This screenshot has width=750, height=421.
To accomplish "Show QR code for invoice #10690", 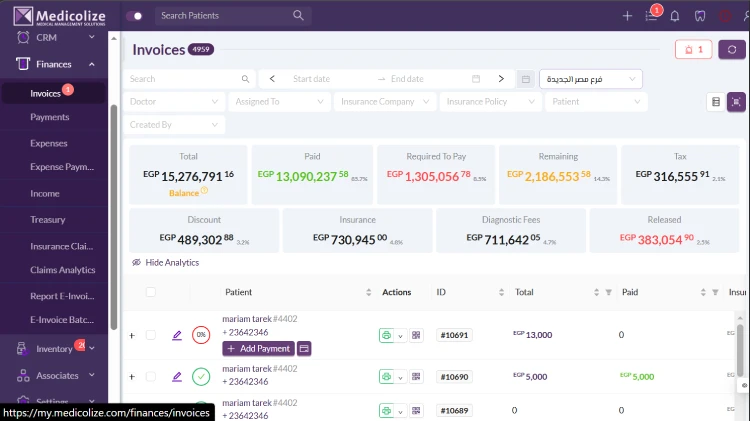I will tap(416, 377).
